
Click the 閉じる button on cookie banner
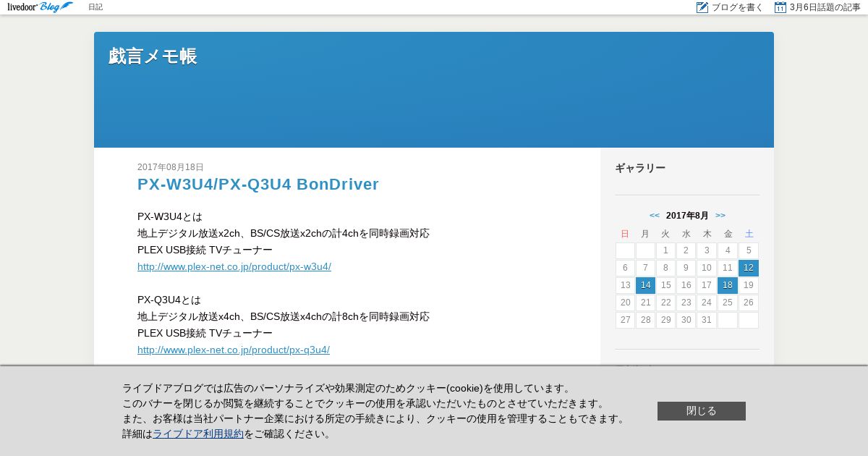[702, 411]
